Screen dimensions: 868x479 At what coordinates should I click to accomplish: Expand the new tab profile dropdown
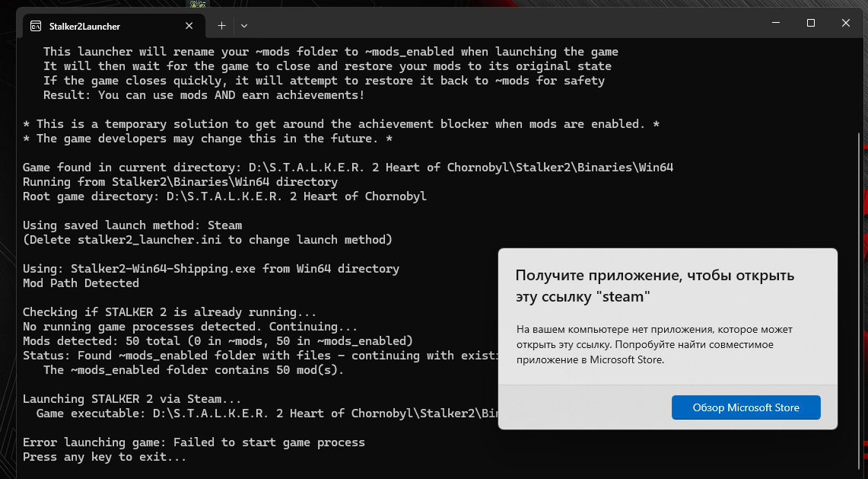tap(244, 25)
